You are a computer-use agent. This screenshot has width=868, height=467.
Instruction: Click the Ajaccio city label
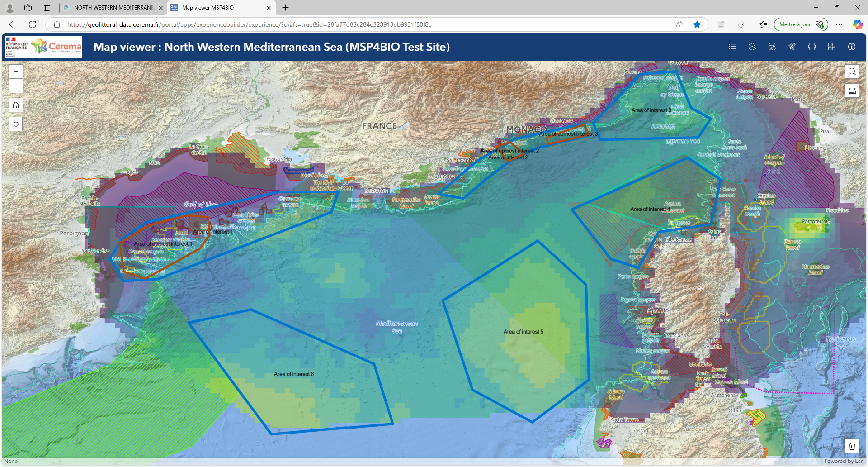tap(658, 310)
